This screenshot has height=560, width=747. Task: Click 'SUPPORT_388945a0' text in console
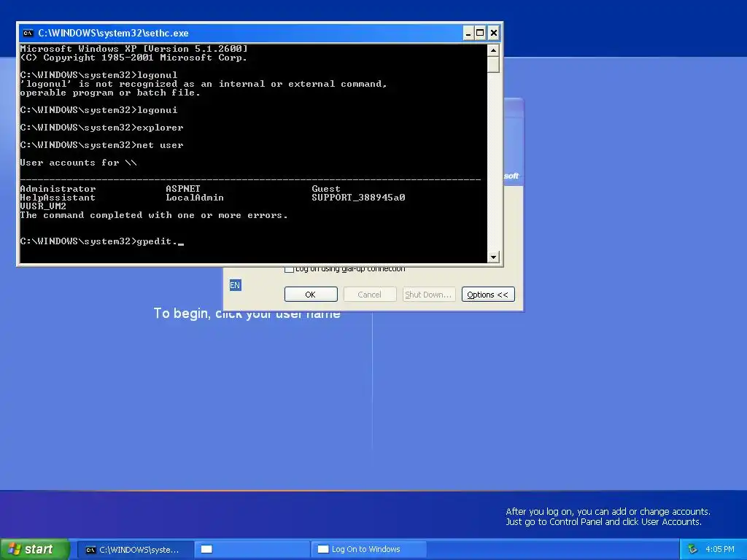(x=358, y=198)
